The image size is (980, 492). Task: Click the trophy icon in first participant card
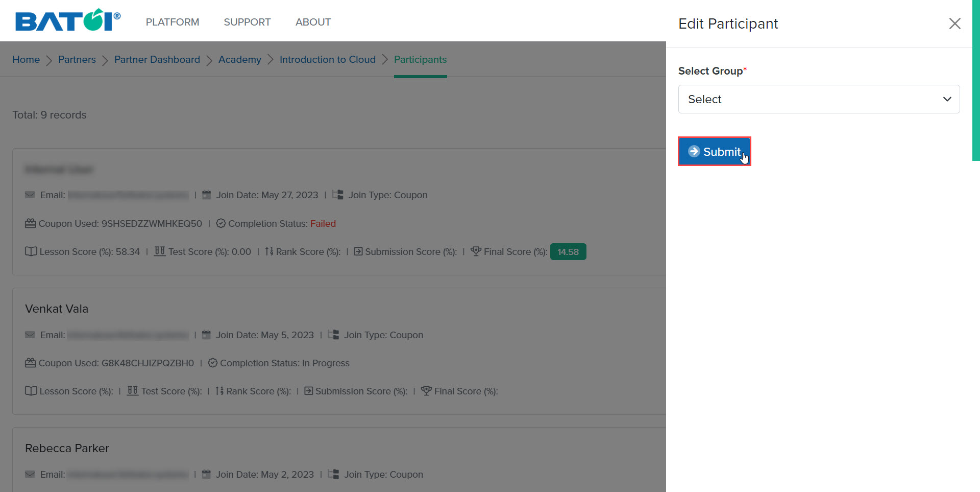tap(476, 251)
